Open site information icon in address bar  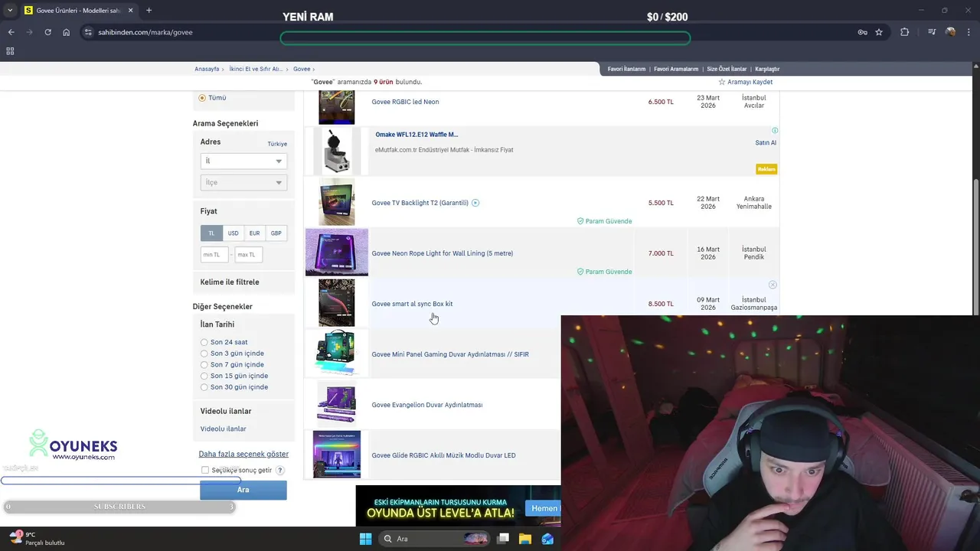click(x=88, y=32)
